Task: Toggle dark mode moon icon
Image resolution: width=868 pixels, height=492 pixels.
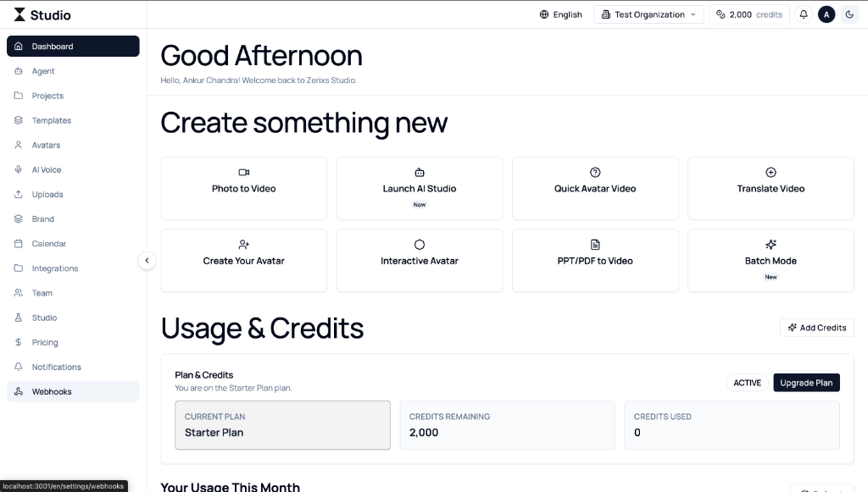Action: point(849,14)
